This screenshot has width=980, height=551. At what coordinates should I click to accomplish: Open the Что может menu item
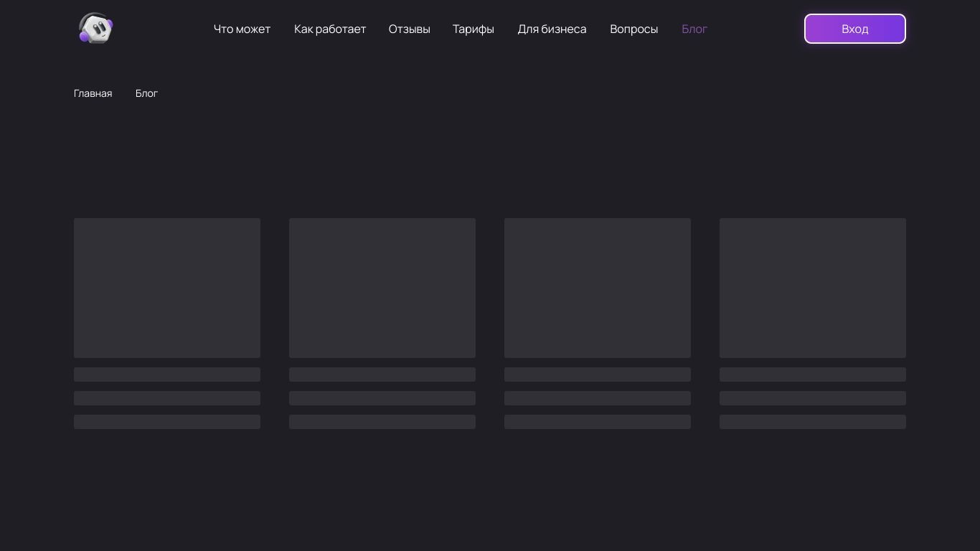tap(242, 29)
